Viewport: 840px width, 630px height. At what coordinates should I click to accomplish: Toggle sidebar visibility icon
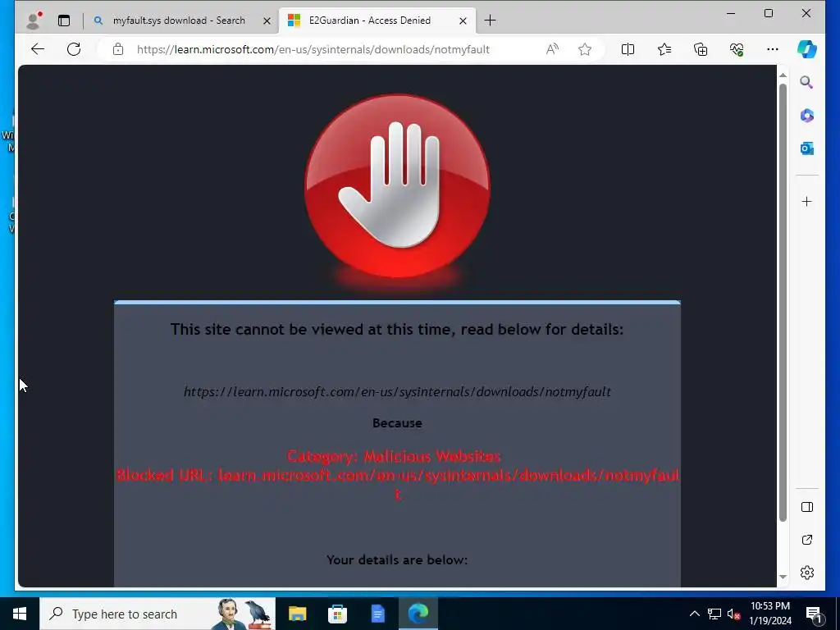[807, 507]
